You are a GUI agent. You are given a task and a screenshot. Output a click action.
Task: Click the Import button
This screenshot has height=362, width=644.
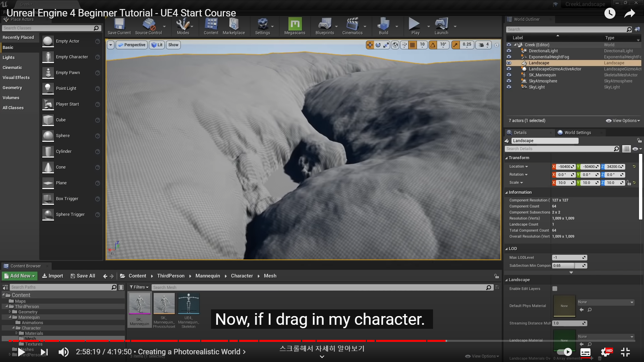pyautogui.click(x=52, y=276)
